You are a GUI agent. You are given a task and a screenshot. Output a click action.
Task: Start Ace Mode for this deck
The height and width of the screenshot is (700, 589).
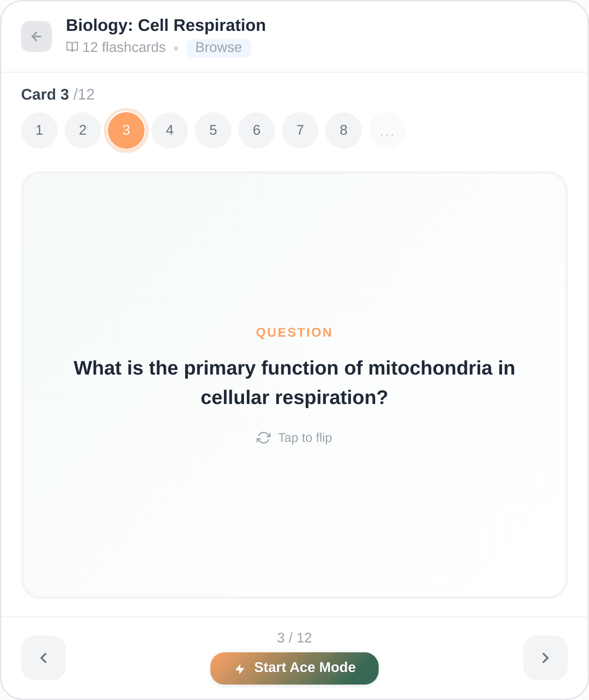(x=294, y=668)
